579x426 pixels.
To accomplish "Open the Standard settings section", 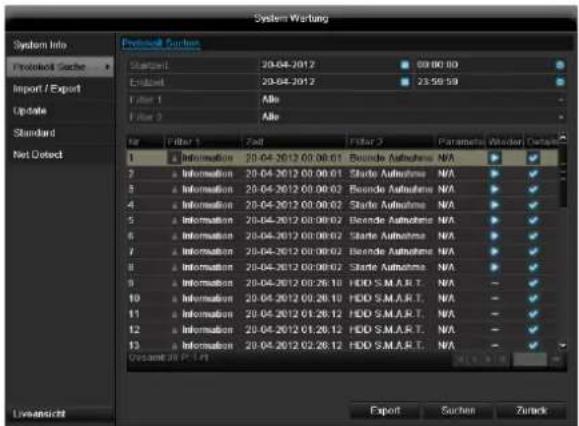I will 34,133.
